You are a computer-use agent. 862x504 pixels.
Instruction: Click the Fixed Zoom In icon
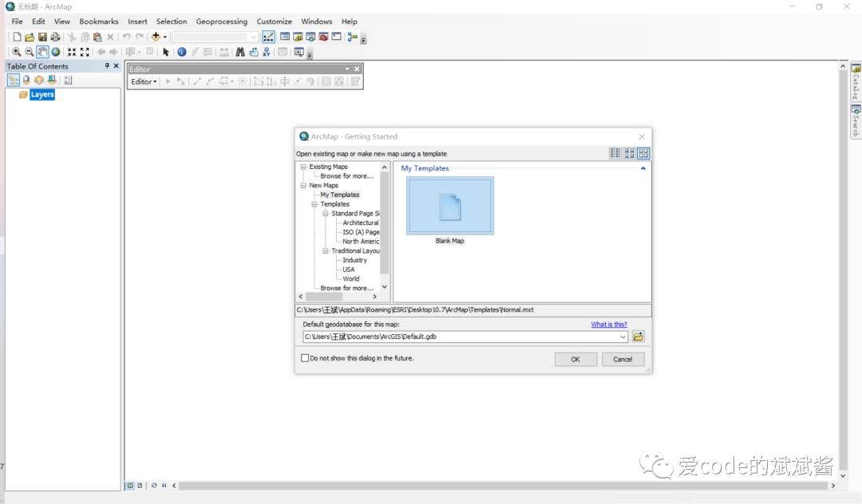[x=72, y=52]
